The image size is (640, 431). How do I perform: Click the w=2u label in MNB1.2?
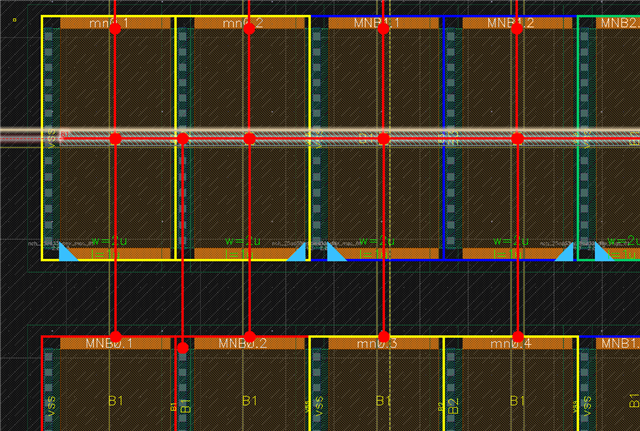(x=508, y=241)
